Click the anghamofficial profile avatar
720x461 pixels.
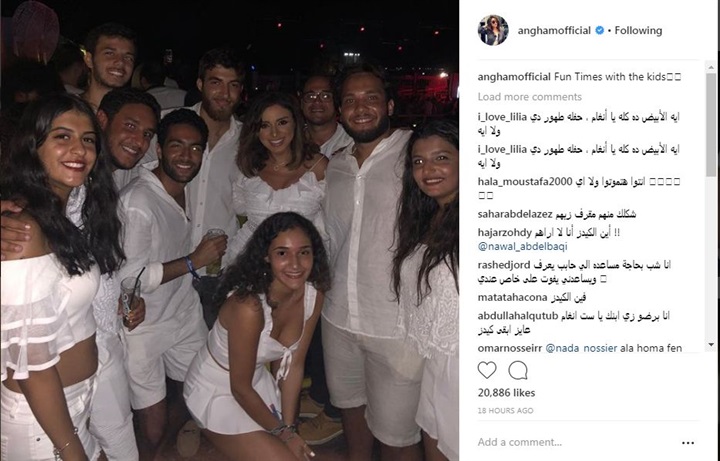(x=494, y=30)
